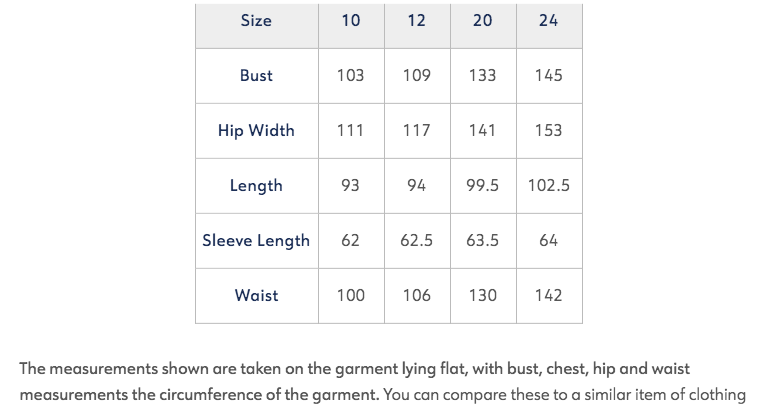Click the Length row label

[x=257, y=186]
